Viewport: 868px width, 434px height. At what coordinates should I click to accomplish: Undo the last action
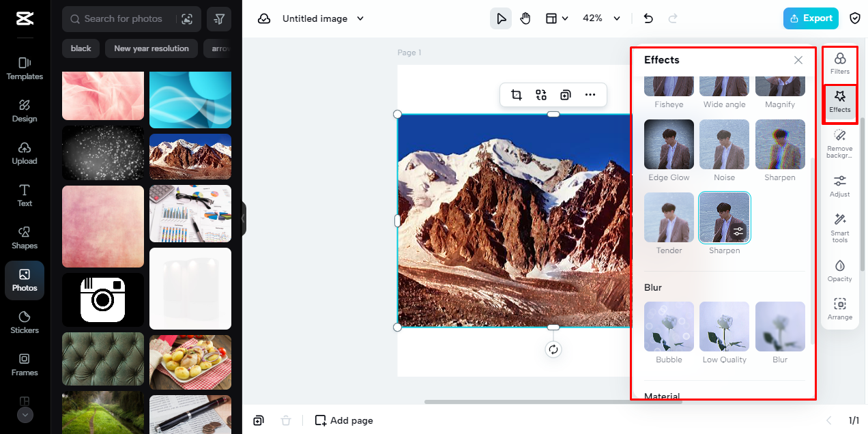[x=648, y=18]
